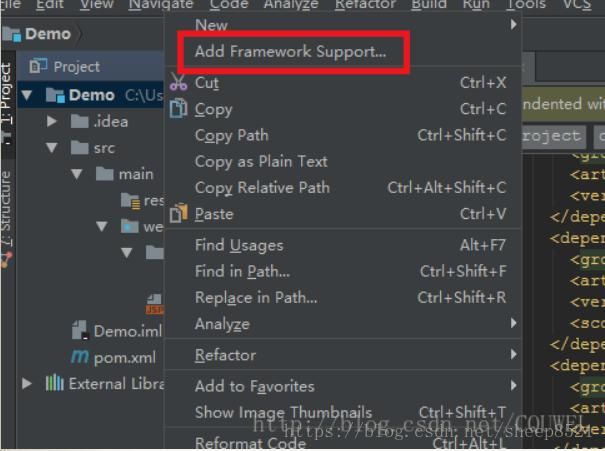605x451 pixels.
Task: Click the Demo module folder icon in breadcrumb
Action: (x=12, y=34)
